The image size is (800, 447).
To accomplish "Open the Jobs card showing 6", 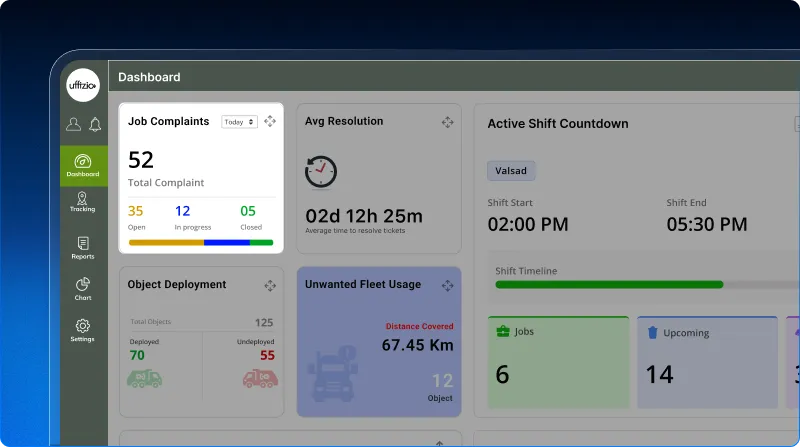I will 558,362.
